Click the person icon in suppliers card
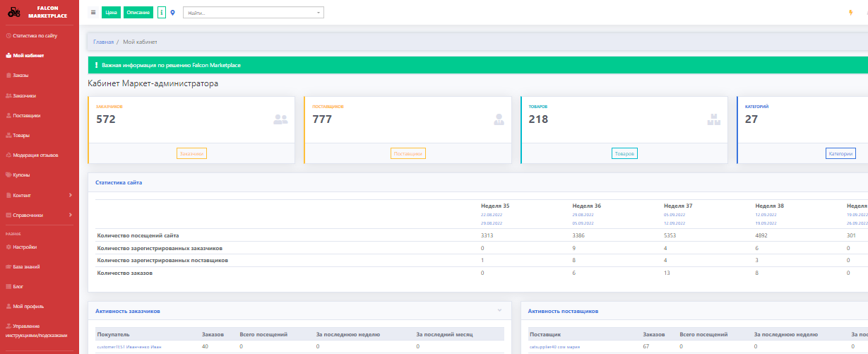Viewport: 868px width, 354px height. click(499, 119)
